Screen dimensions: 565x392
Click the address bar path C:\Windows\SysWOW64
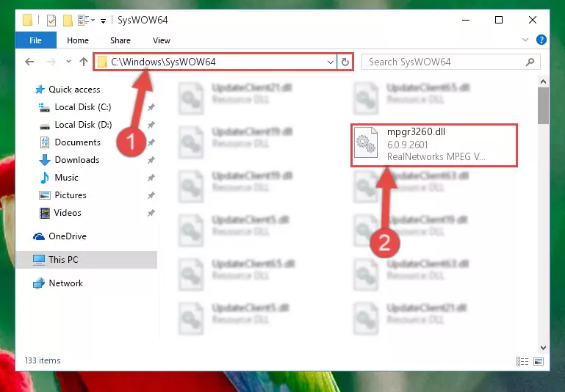pos(163,62)
